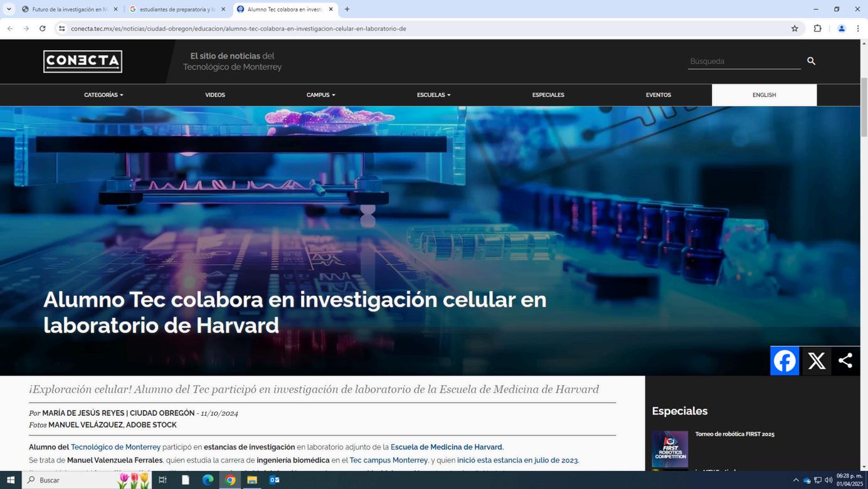868x489 pixels.
Task: Expand the CAMPUS dropdown menu
Action: (320, 95)
